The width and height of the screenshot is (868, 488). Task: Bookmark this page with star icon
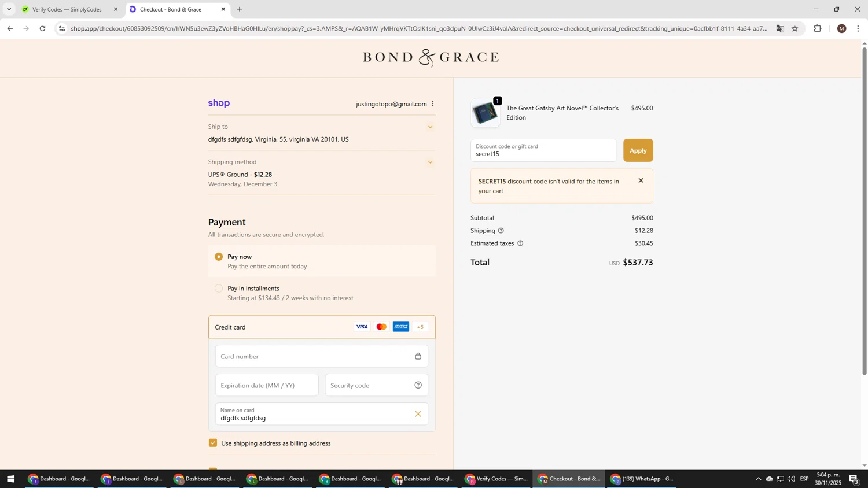(x=795, y=28)
